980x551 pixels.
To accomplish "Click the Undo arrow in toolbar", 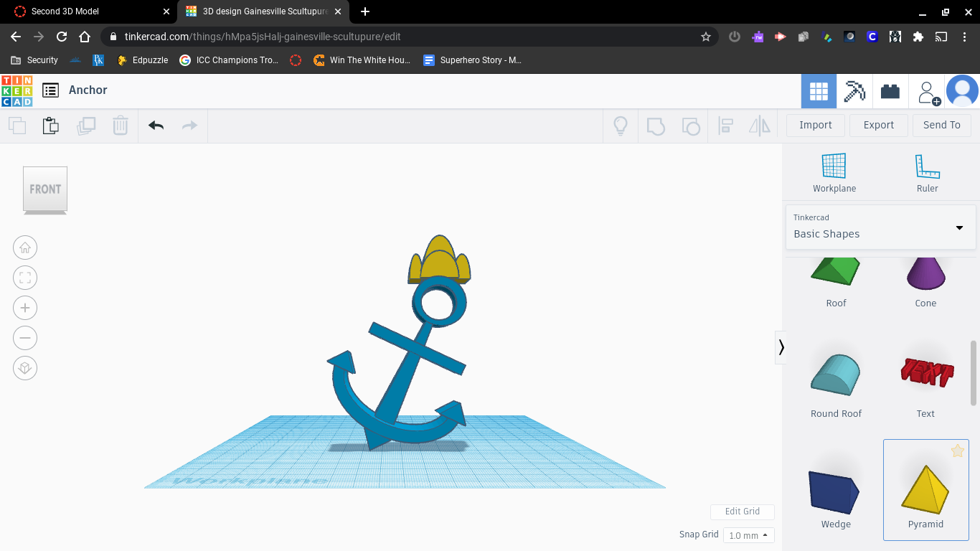I will coord(156,126).
